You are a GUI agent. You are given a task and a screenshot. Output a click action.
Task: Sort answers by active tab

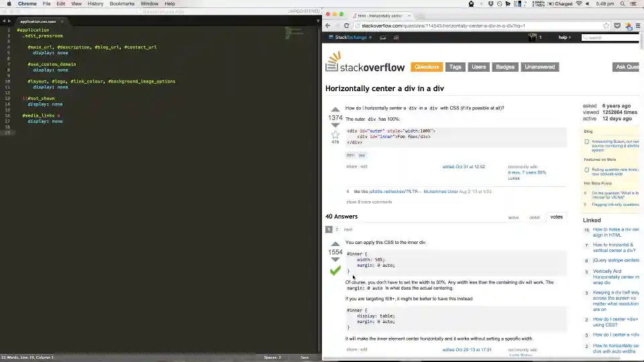tap(513, 217)
